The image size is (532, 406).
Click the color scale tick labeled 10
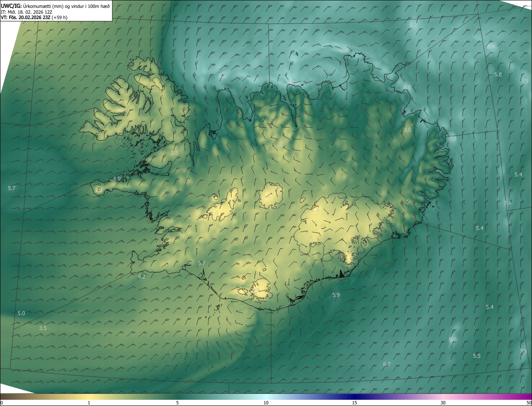coord(266,403)
